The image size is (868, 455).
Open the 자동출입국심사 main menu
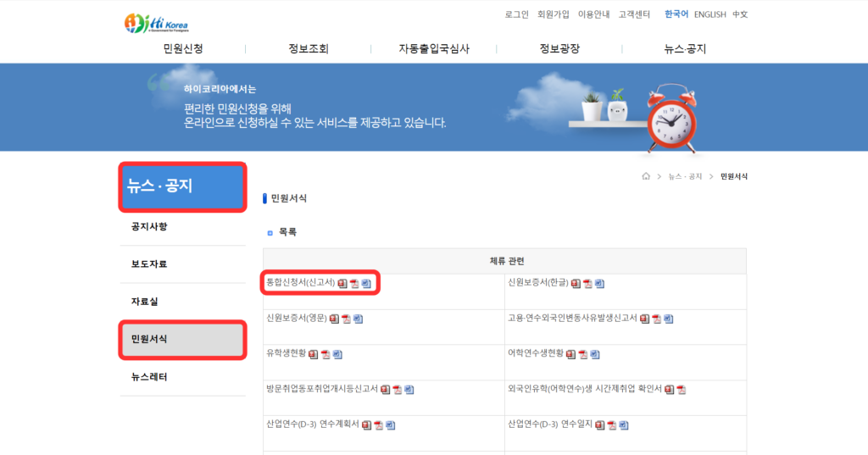click(434, 48)
